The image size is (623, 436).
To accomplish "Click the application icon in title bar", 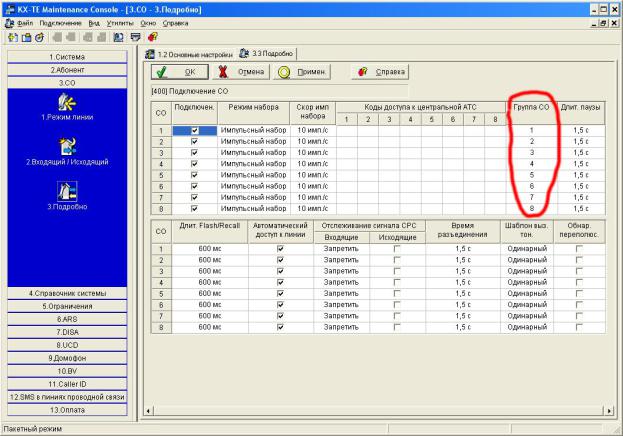I will [10, 10].
